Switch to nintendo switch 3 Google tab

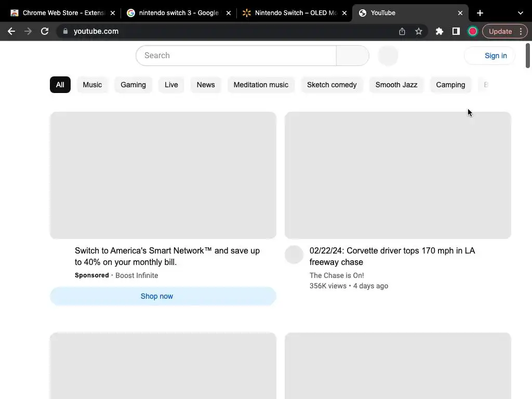point(179,13)
